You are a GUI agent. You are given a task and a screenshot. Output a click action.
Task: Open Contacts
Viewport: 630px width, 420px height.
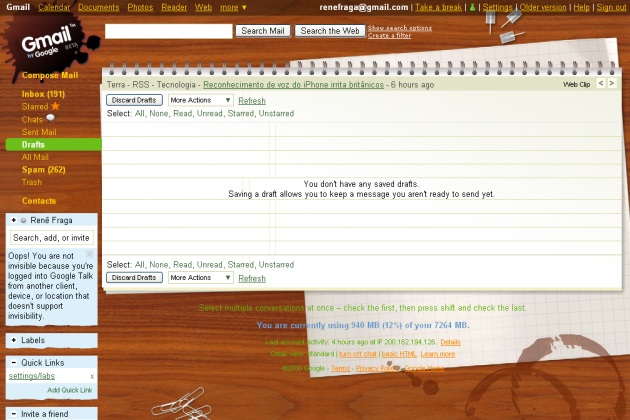[x=39, y=201]
